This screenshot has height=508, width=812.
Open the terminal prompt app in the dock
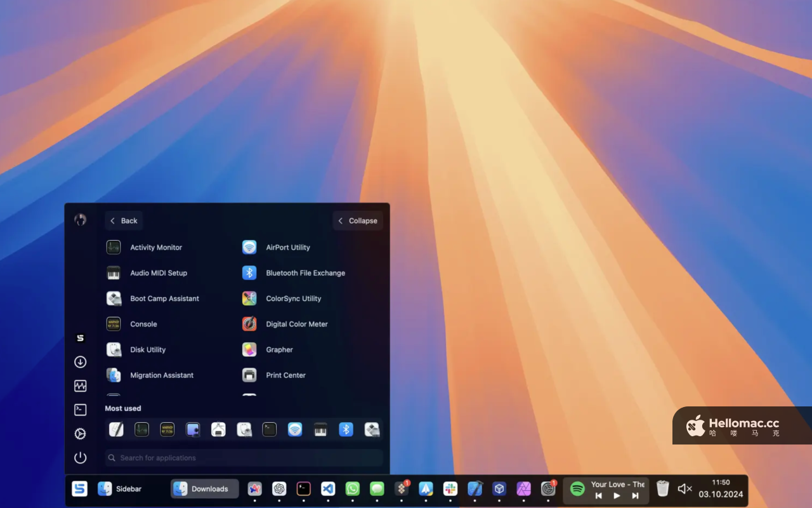point(304,488)
